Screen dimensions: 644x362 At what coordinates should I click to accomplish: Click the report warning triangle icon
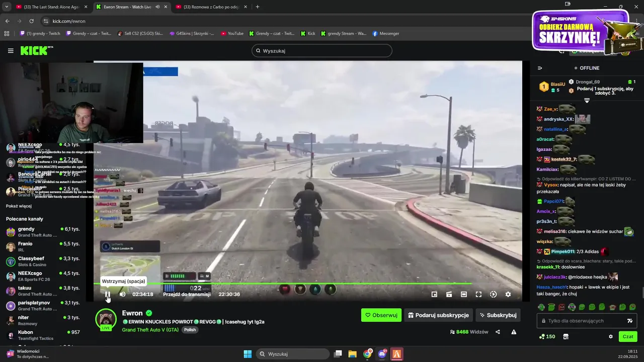coord(514,332)
